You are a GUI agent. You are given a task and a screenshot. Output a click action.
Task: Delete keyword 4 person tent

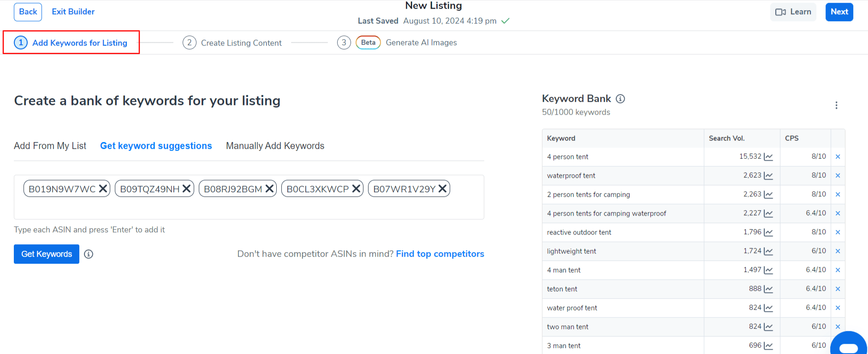[838, 157]
